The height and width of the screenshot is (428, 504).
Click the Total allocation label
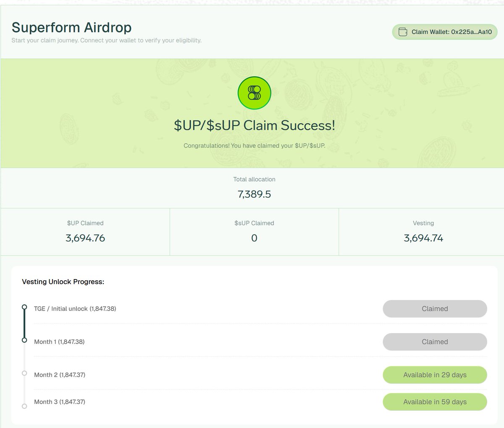click(x=255, y=179)
